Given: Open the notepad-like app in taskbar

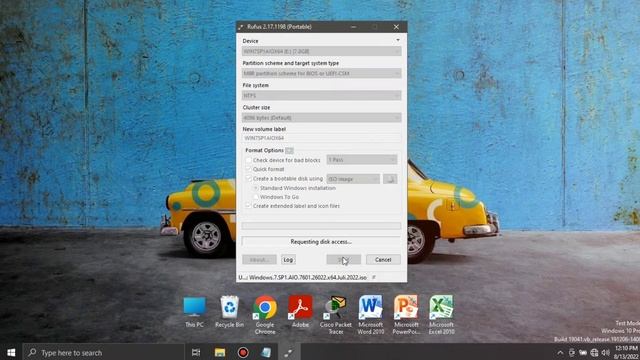Looking at the screenshot, I should pos(266,352).
